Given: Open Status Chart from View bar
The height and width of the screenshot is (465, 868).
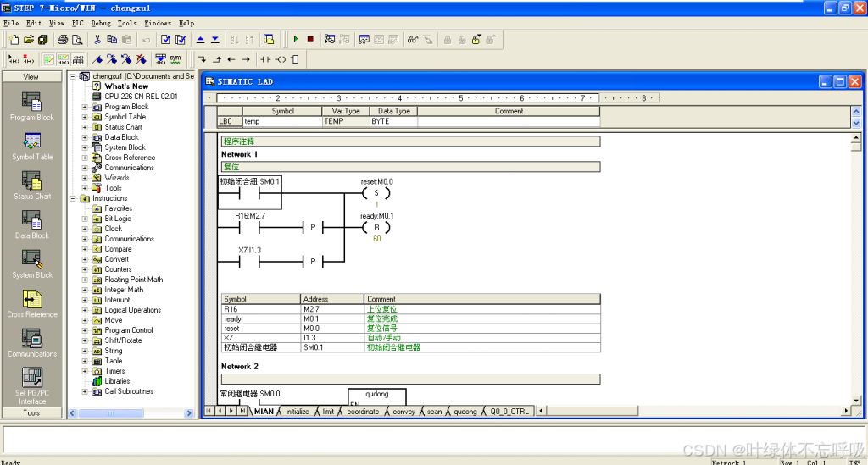Looking at the screenshot, I should coord(31,181).
